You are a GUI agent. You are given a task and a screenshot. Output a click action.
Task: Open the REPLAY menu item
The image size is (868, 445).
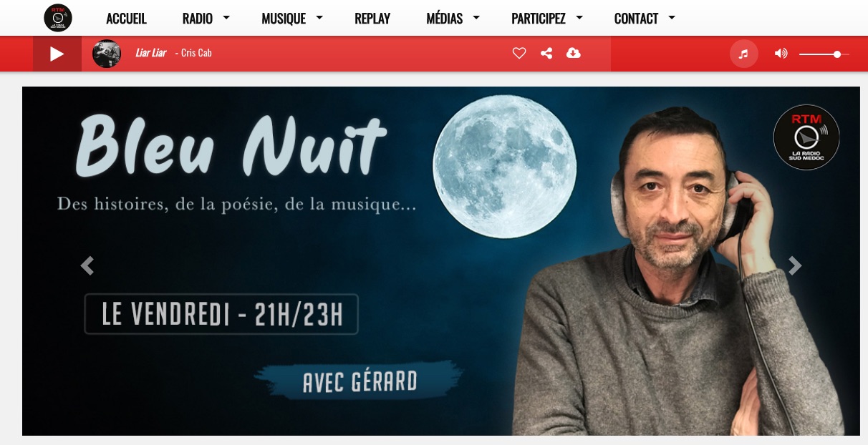click(x=372, y=19)
